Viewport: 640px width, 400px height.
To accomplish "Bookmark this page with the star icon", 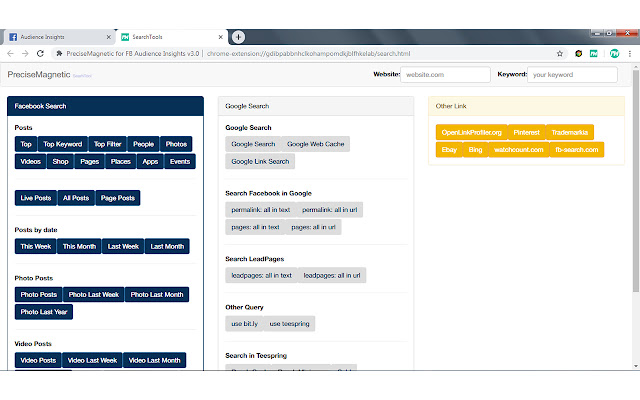I will coord(561,53).
